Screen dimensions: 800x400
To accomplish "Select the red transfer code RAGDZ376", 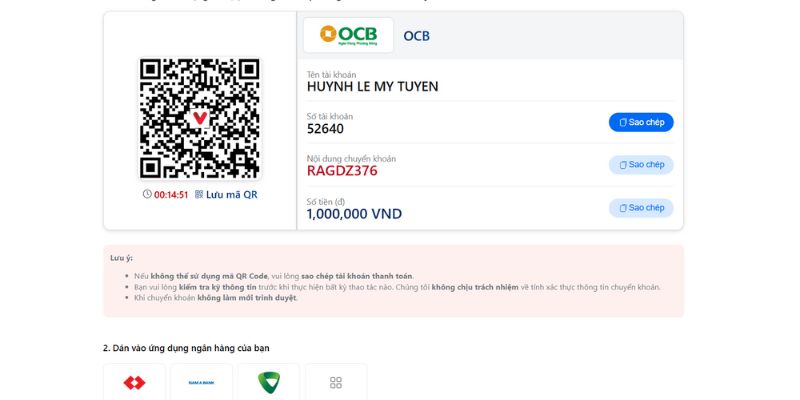I will (342, 171).
